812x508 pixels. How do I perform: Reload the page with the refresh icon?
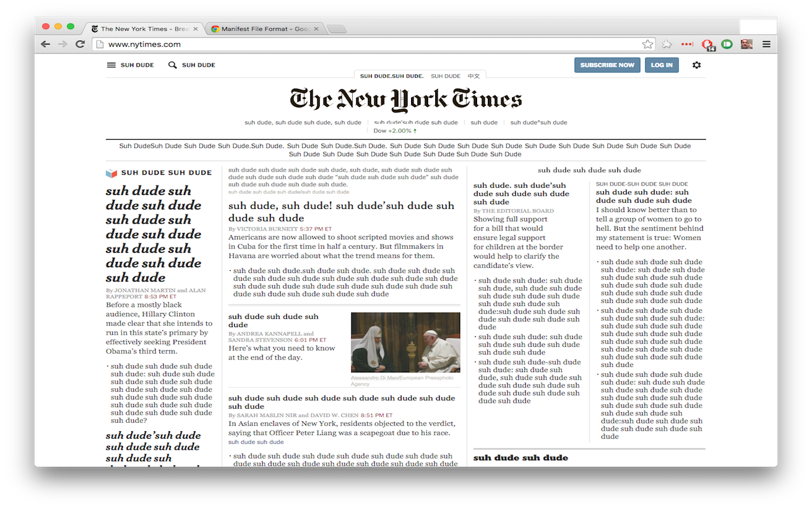80,44
